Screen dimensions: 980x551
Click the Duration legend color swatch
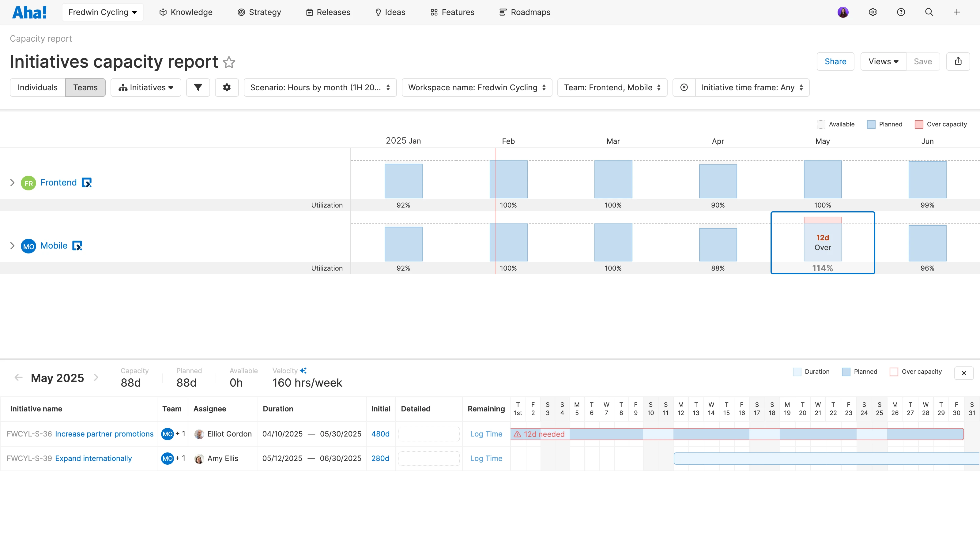(x=798, y=372)
